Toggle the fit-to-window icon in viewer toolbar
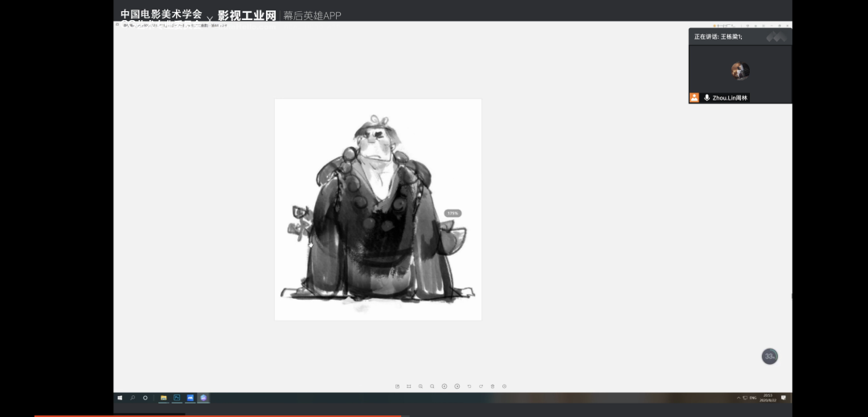Screen dimensions: 868x417 point(408,386)
